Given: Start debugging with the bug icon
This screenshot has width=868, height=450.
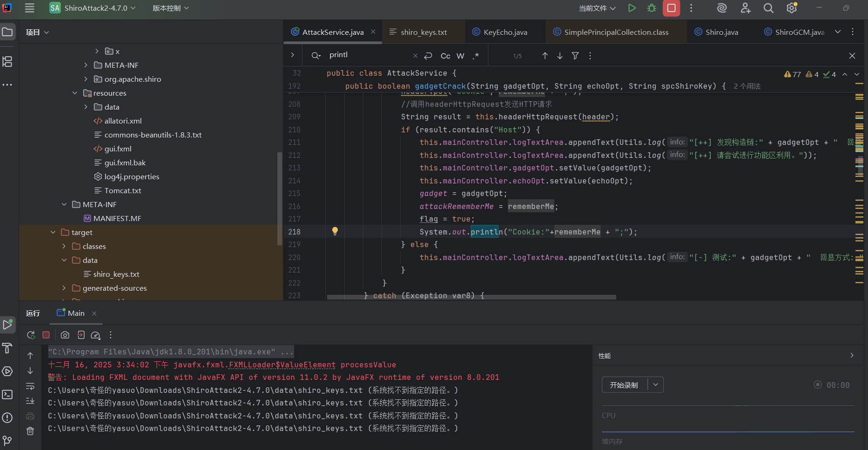Looking at the screenshot, I should click(651, 8).
